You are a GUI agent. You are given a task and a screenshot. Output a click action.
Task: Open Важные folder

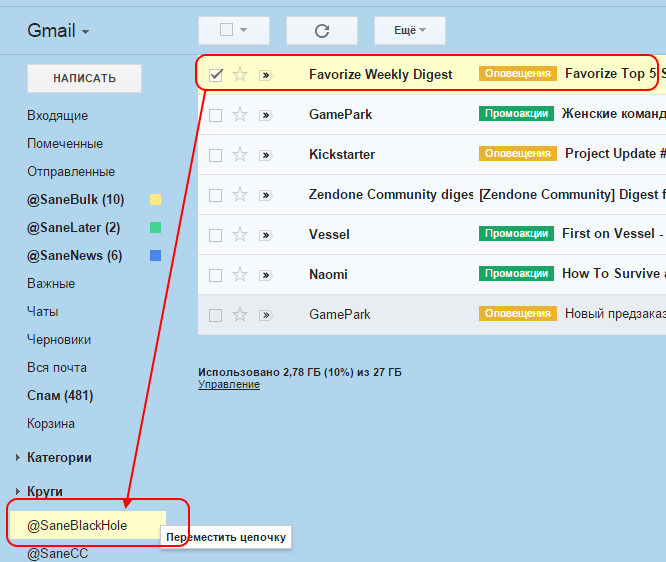51,284
